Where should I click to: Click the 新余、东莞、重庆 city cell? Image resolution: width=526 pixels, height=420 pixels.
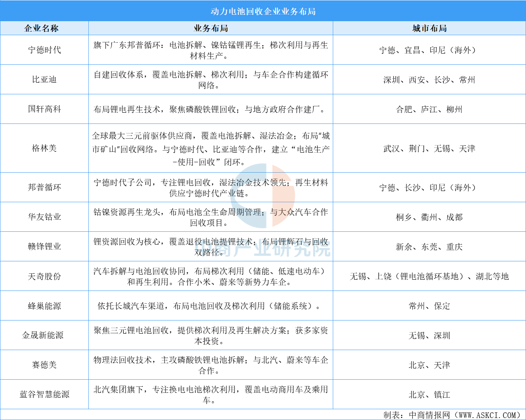click(x=429, y=247)
